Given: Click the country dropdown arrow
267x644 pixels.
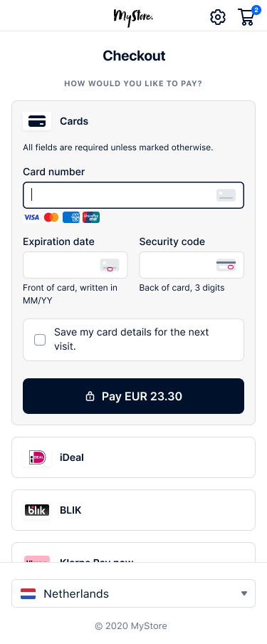Looking at the screenshot, I should [244, 593].
